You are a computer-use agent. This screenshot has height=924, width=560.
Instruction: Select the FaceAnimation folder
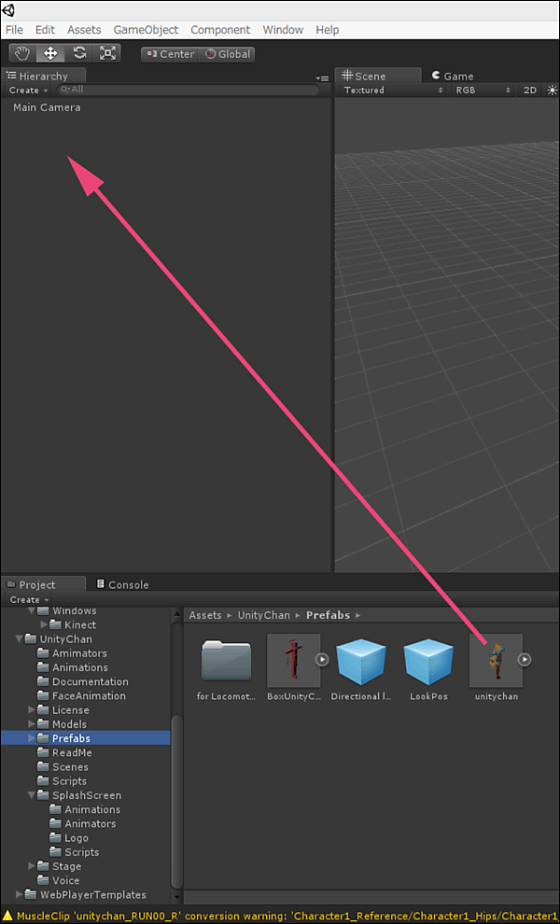click(x=81, y=695)
